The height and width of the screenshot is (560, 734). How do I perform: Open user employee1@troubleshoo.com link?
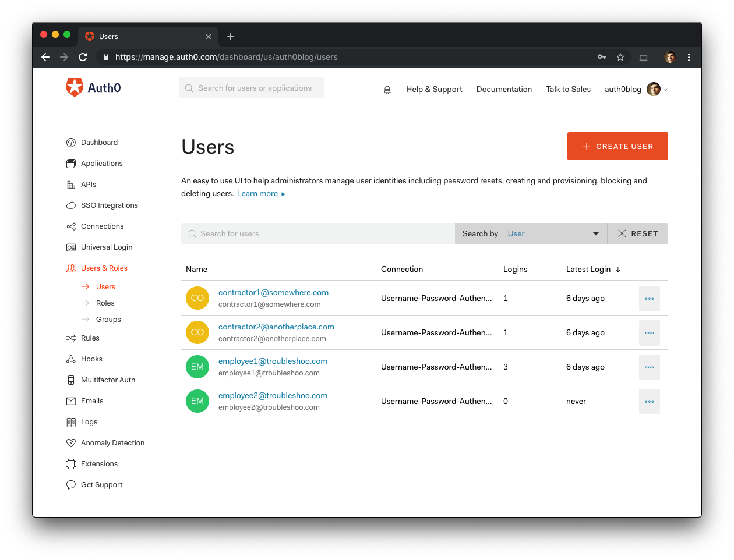click(273, 361)
